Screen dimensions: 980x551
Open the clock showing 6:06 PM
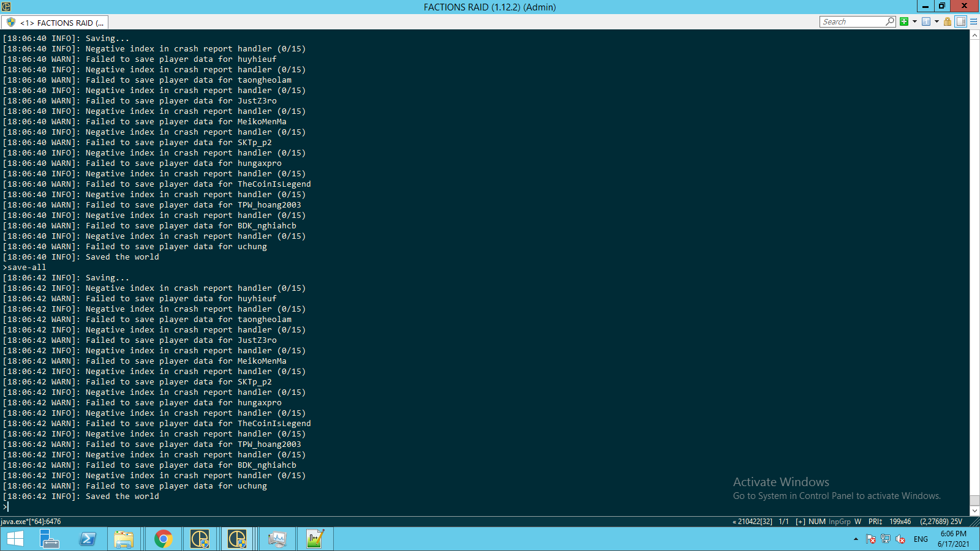[953, 539]
